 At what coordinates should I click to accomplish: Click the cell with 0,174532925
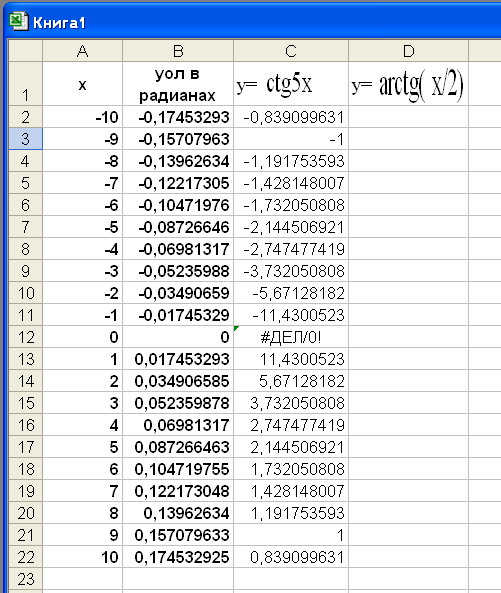(x=178, y=556)
